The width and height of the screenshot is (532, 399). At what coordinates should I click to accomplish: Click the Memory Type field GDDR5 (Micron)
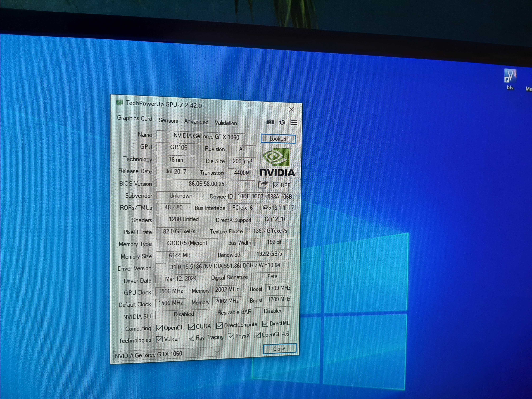pos(187,243)
